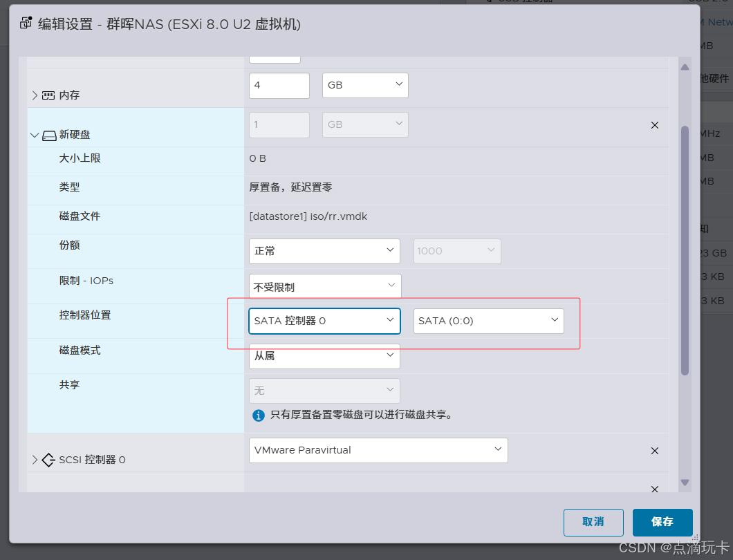Open the SATA (0:0) port dropdown
This screenshot has height=560, width=733.
(488, 321)
